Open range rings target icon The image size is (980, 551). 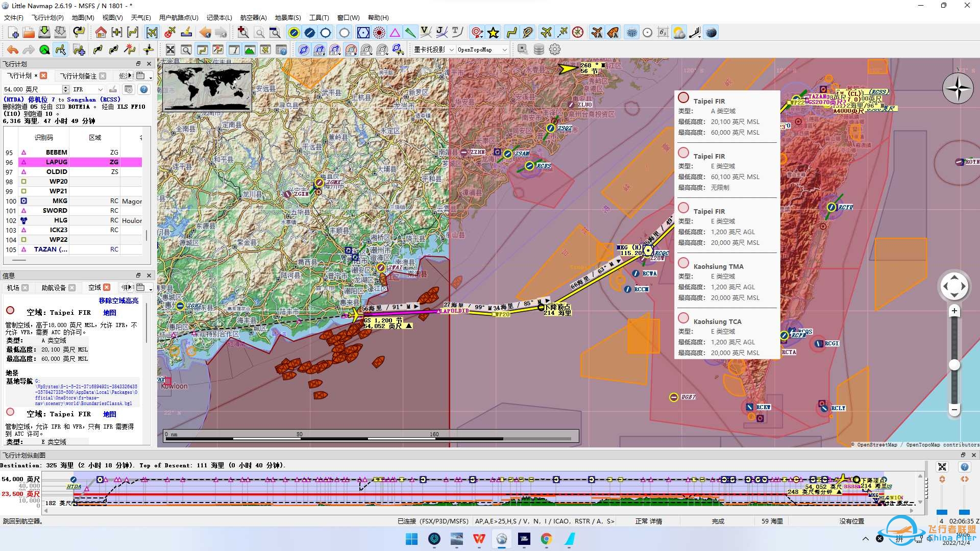(x=477, y=33)
